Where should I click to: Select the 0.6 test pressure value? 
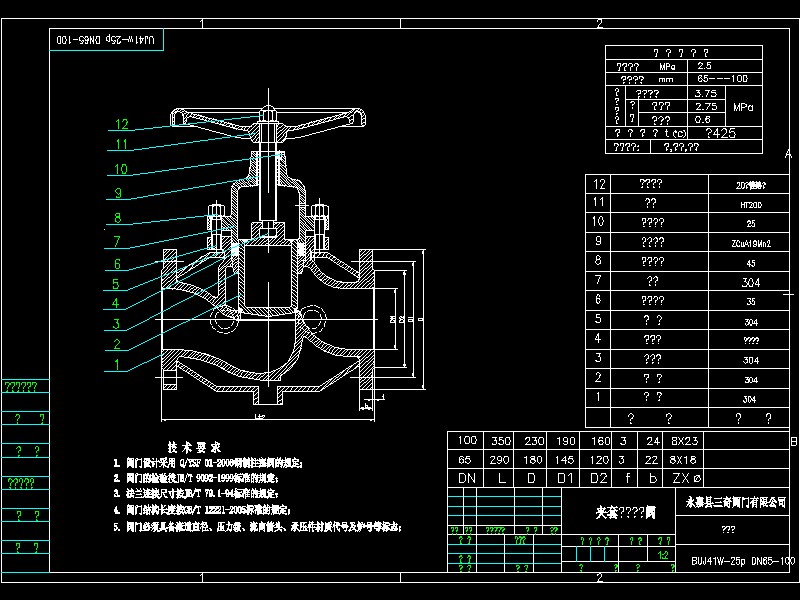tap(703, 120)
